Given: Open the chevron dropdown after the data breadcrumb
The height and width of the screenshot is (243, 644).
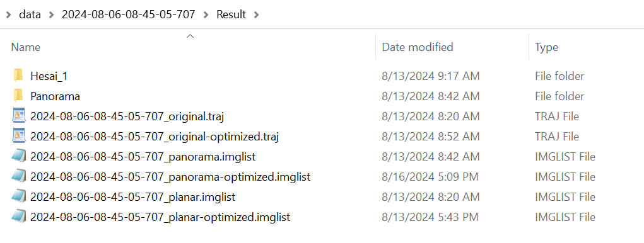Looking at the screenshot, I should point(51,14).
